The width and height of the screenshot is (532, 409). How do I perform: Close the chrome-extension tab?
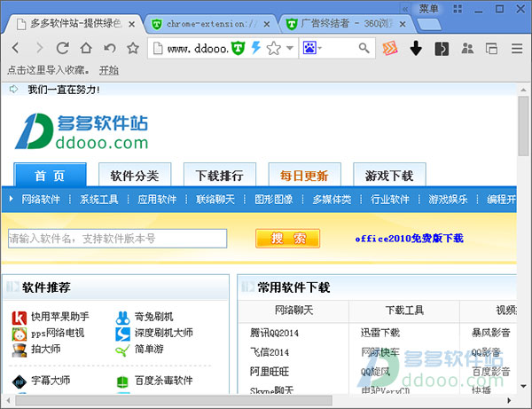tap(267, 24)
